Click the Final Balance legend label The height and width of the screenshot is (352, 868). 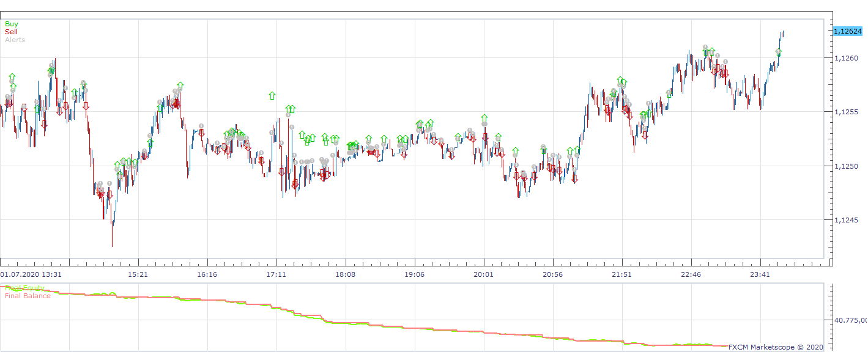(x=28, y=296)
